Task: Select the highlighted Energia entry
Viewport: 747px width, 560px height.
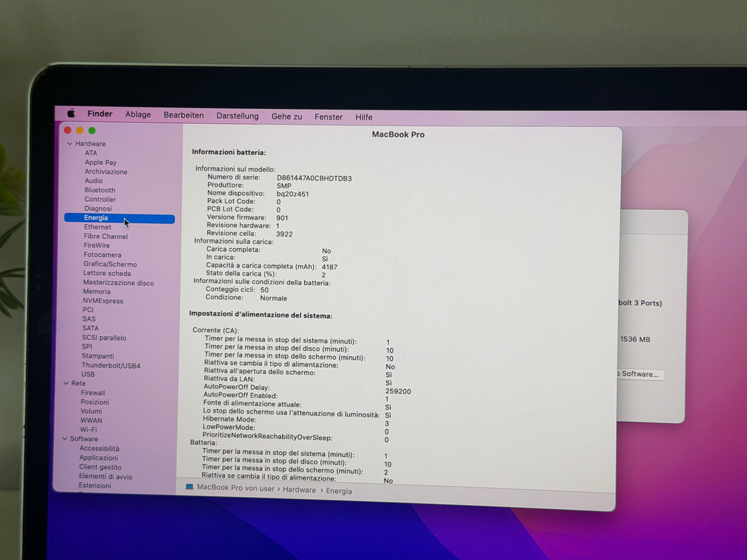Action: (120, 218)
